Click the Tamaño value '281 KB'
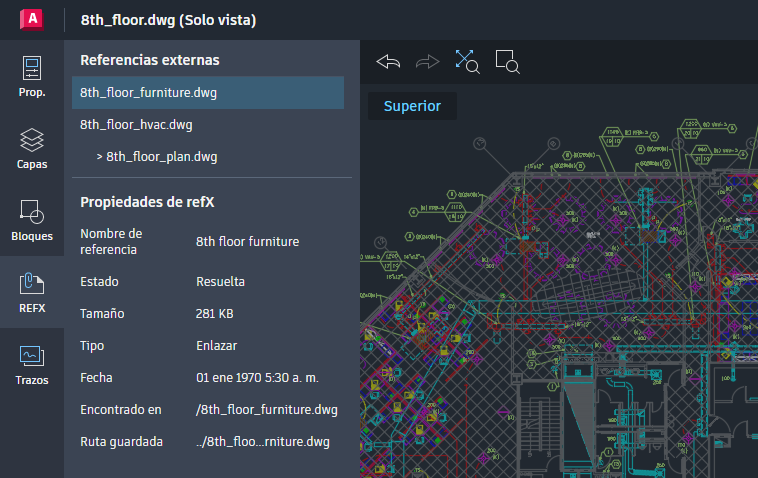 [215, 314]
